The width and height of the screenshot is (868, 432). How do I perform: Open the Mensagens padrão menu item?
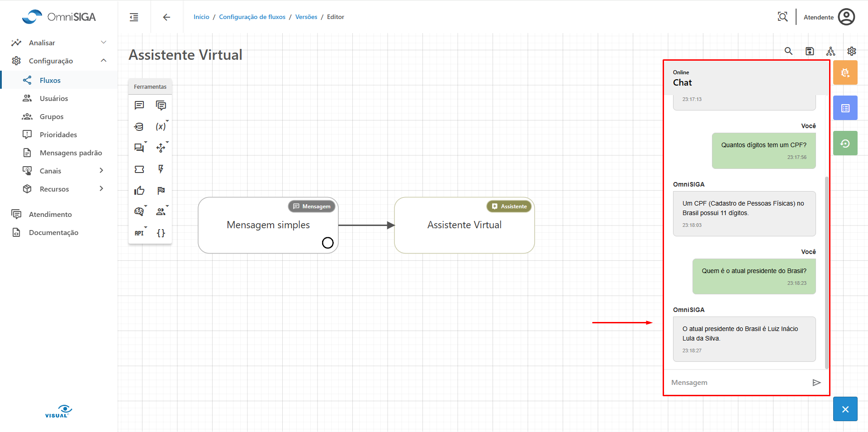click(x=59, y=153)
